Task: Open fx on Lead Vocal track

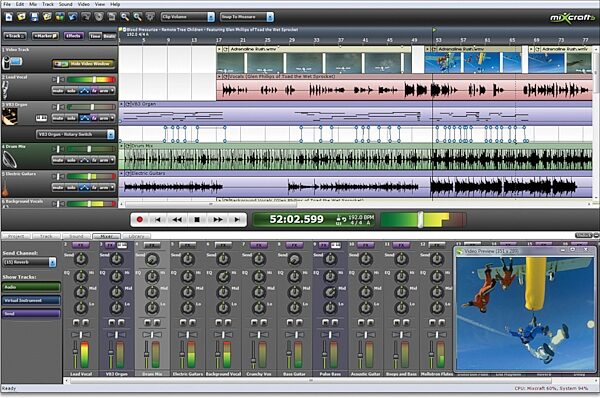Action: (x=94, y=91)
